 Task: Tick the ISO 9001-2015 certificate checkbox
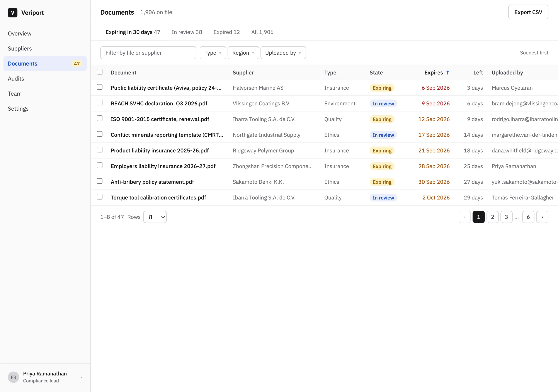[100, 118]
